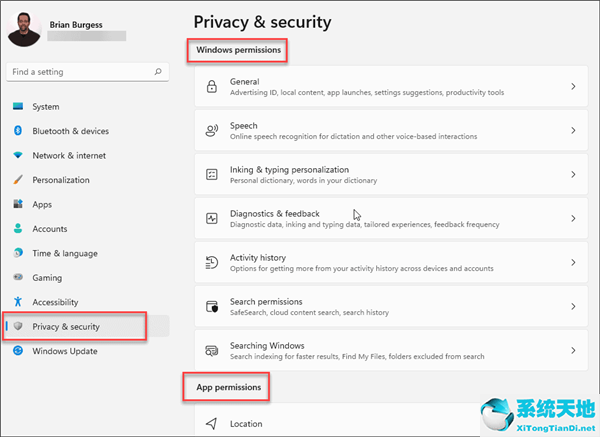
Task: Click the Speech recognition icon
Action: (x=211, y=131)
